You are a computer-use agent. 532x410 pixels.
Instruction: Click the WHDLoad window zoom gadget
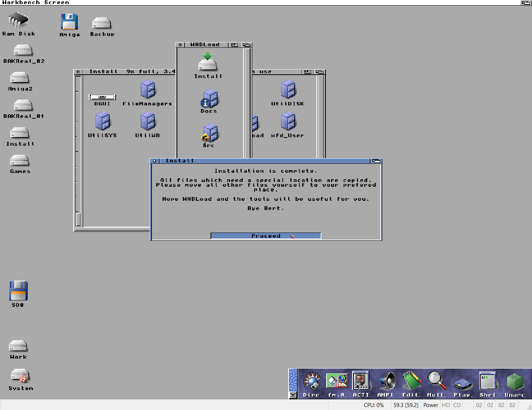(234, 45)
